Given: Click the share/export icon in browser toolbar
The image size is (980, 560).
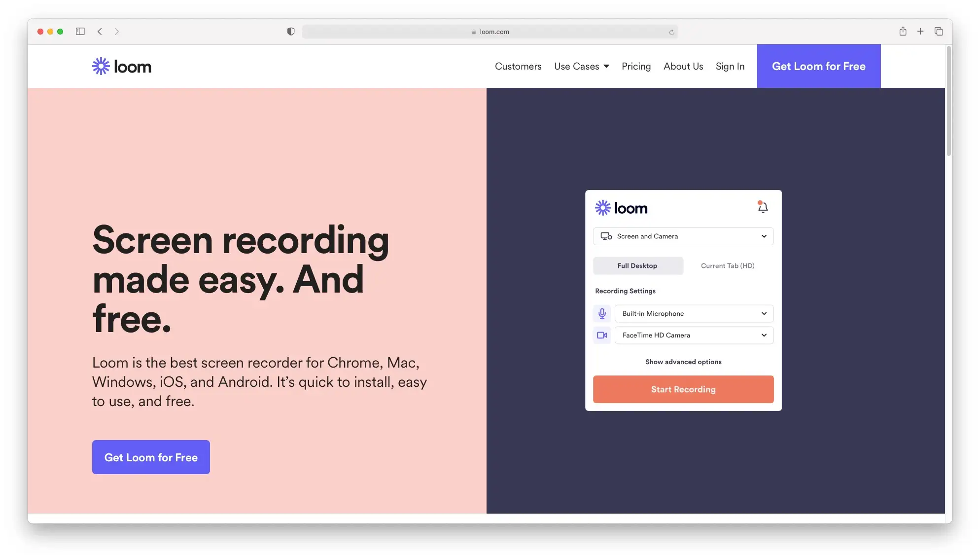Looking at the screenshot, I should coord(903,30).
